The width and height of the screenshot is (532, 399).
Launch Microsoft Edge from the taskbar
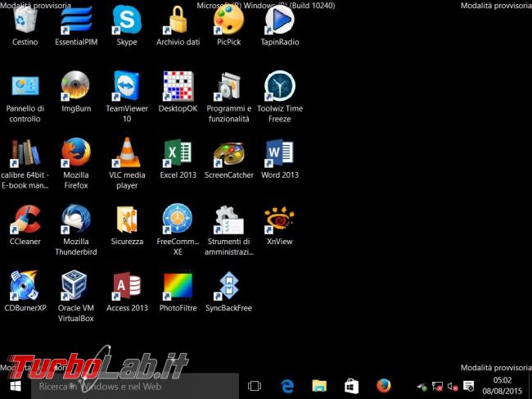coord(287,386)
